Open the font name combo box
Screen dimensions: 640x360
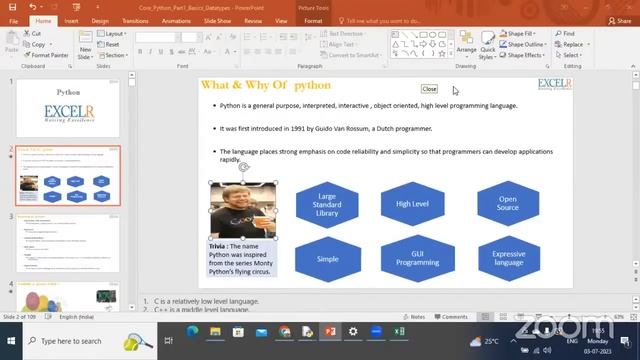click(x=158, y=37)
